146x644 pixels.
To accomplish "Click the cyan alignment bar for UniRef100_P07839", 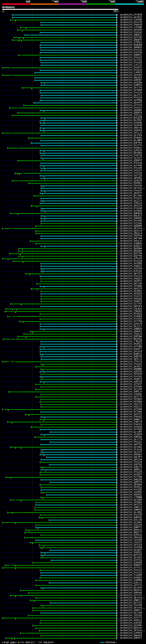I will click(64, 15).
